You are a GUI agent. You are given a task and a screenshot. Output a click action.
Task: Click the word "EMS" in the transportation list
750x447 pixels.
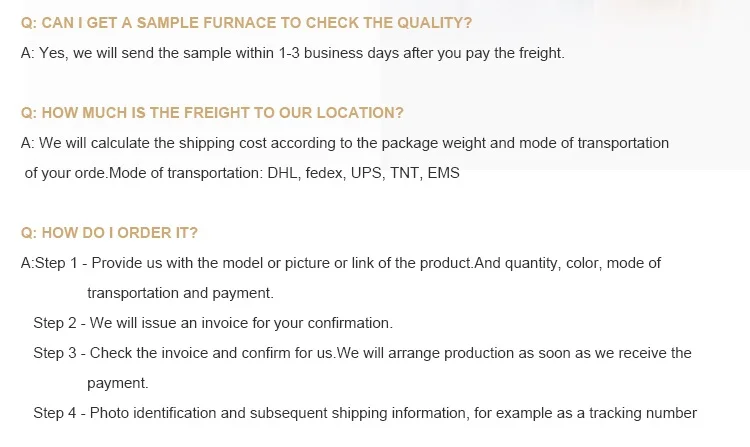click(443, 173)
